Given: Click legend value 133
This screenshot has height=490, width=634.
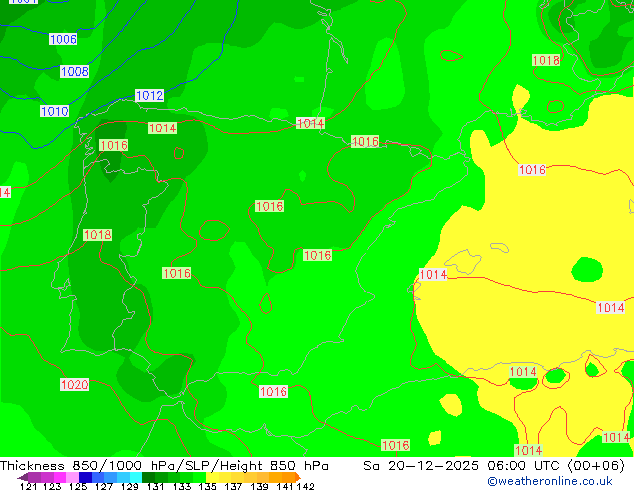Looking at the screenshot, I should pos(182,486).
